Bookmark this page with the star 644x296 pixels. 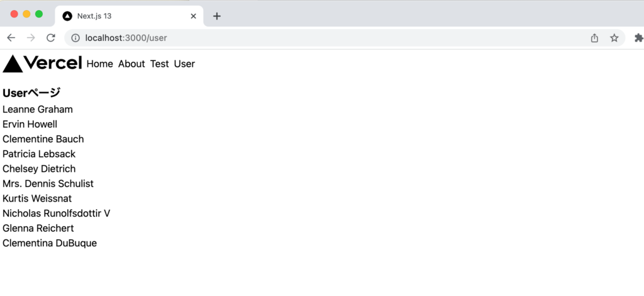pyautogui.click(x=614, y=38)
